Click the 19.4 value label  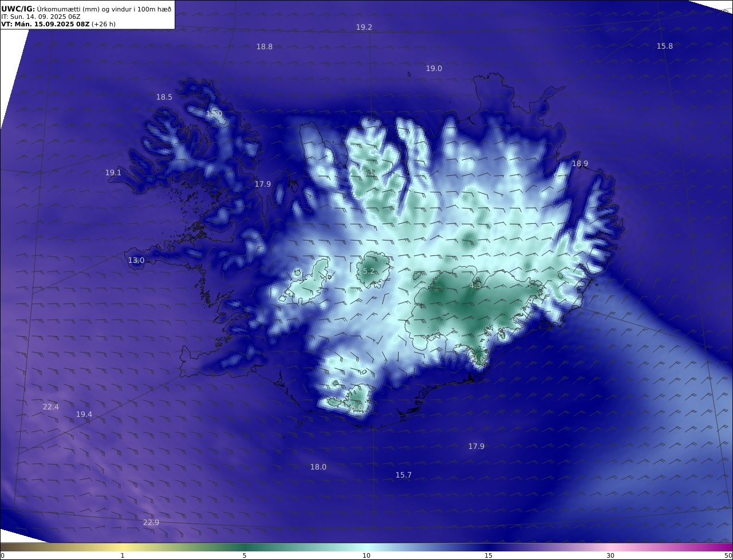coord(84,414)
